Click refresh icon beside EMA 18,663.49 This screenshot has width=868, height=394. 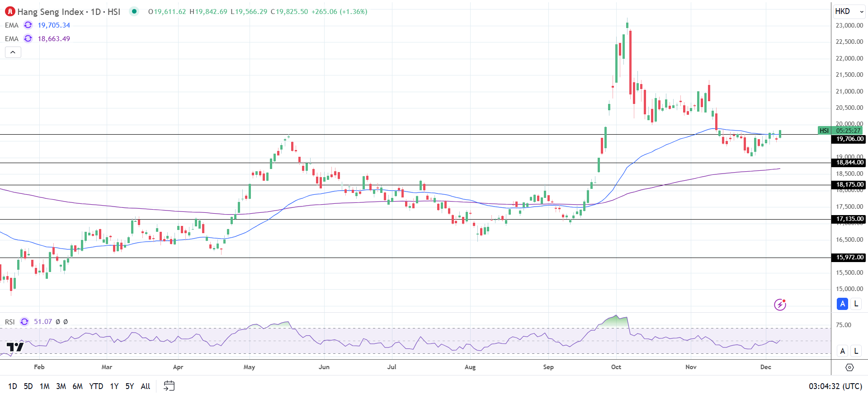pyautogui.click(x=28, y=39)
